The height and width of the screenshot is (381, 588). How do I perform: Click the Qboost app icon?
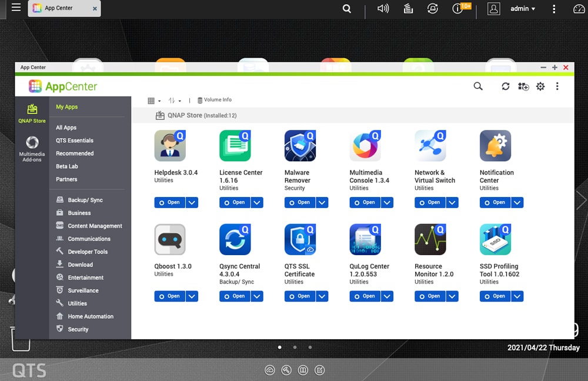[x=170, y=239]
